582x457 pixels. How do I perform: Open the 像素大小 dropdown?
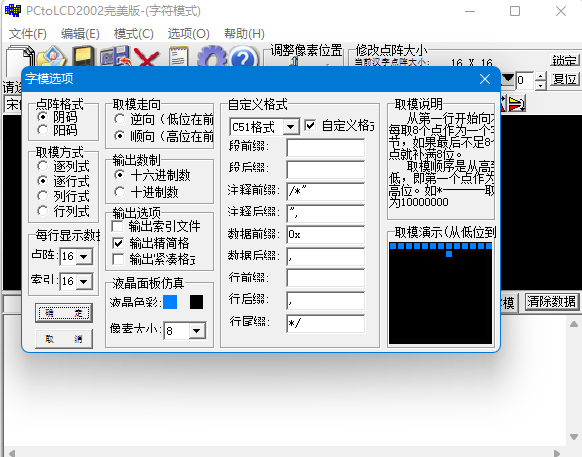[x=197, y=330]
